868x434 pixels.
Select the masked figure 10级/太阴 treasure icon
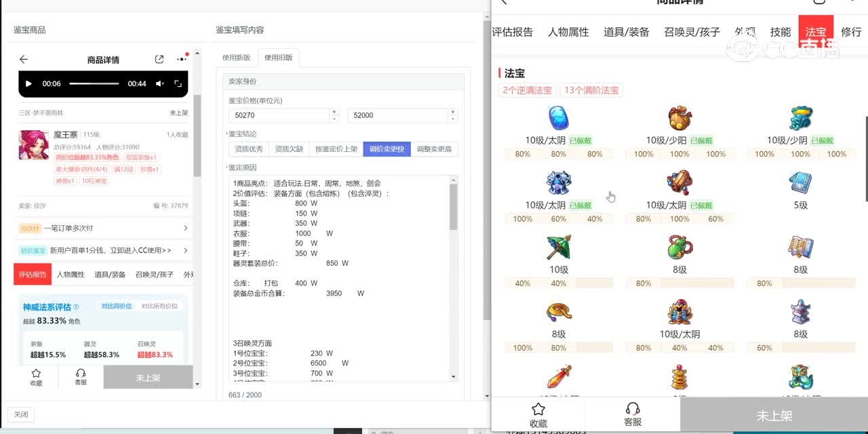[x=679, y=312]
